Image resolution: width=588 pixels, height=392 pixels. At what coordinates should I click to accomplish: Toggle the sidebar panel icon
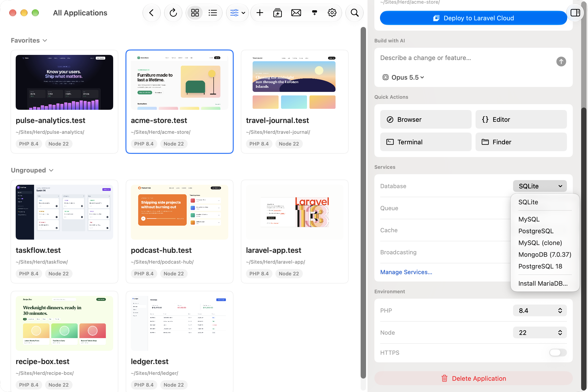[x=575, y=13]
